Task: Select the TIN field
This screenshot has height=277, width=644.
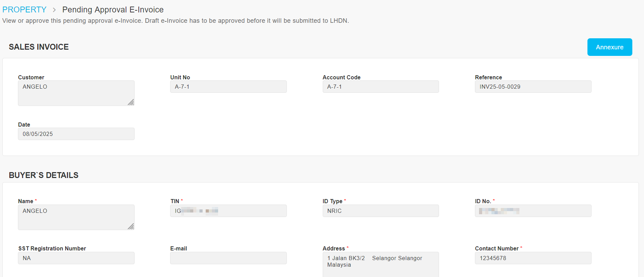Action: (228, 211)
